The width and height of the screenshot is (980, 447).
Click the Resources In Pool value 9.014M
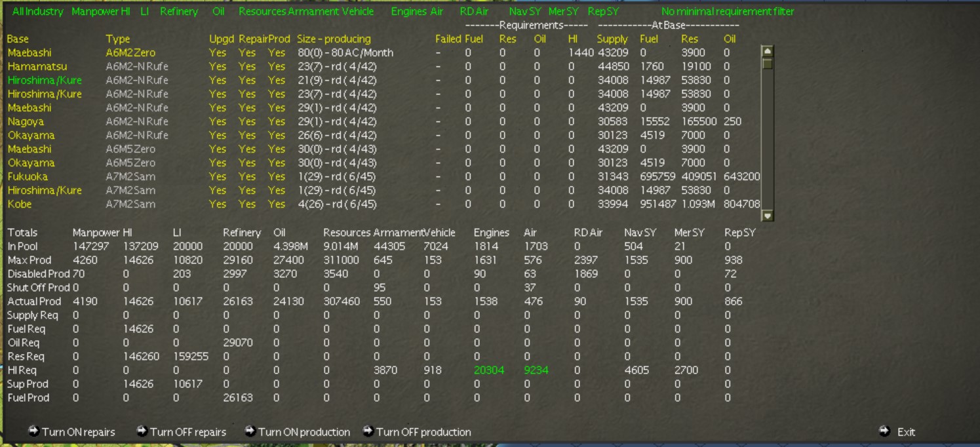pyautogui.click(x=340, y=246)
